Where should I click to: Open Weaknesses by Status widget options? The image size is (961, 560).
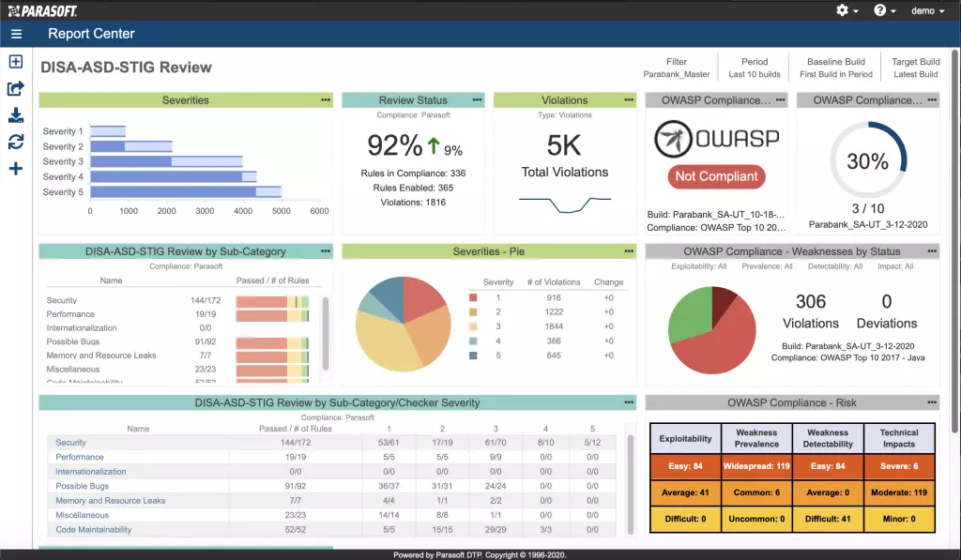932,251
